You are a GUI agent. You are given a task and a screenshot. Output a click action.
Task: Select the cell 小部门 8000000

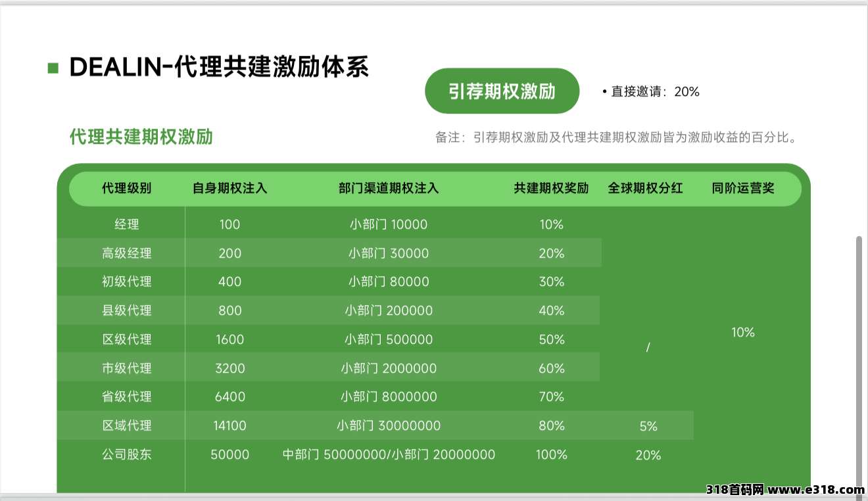[389, 396]
